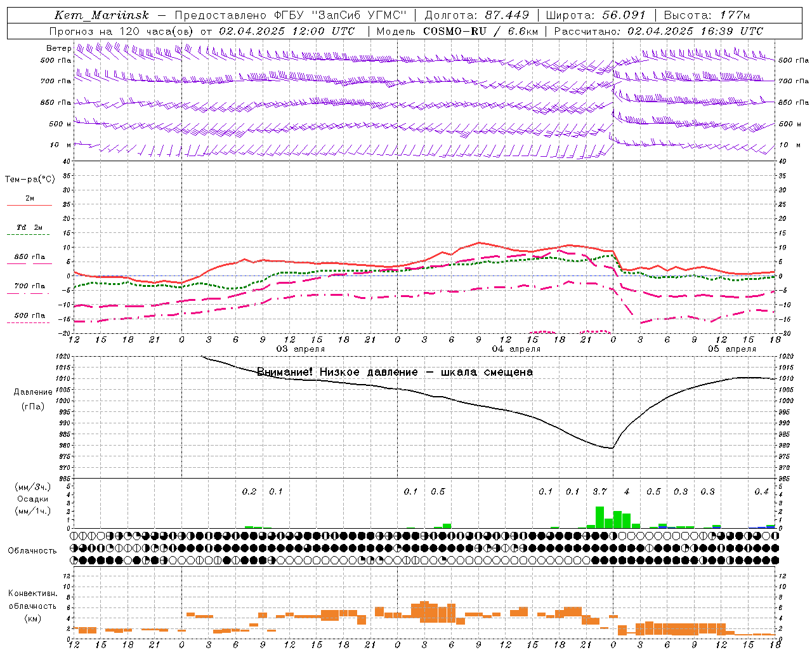812x650 pixels.
Task: Click the 0.4 precipitation total value
Action: pos(761,491)
